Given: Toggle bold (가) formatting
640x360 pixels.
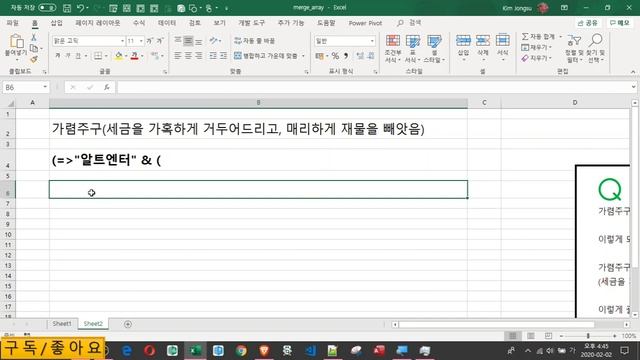Looking at the screenshot, I should click(x=58, y=56).
